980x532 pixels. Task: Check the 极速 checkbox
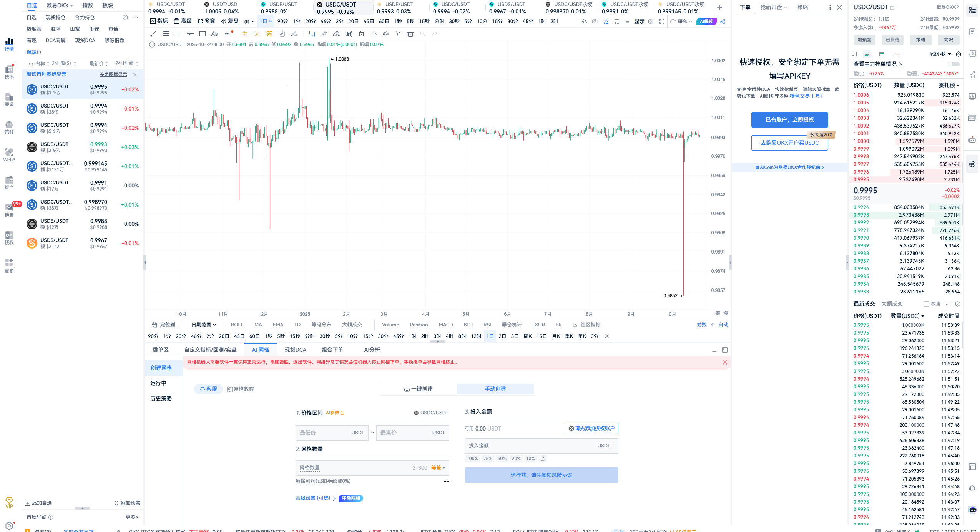pos(926,304)
